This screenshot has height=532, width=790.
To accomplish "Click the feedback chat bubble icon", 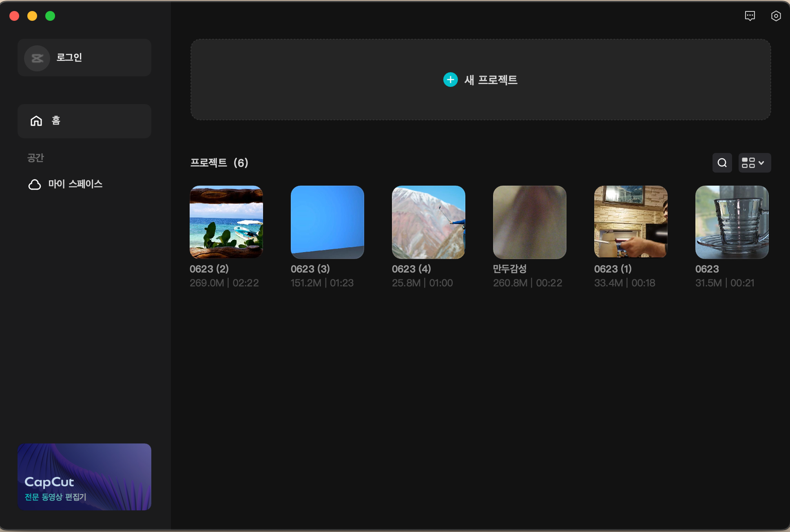I will (x=750, y=16).
